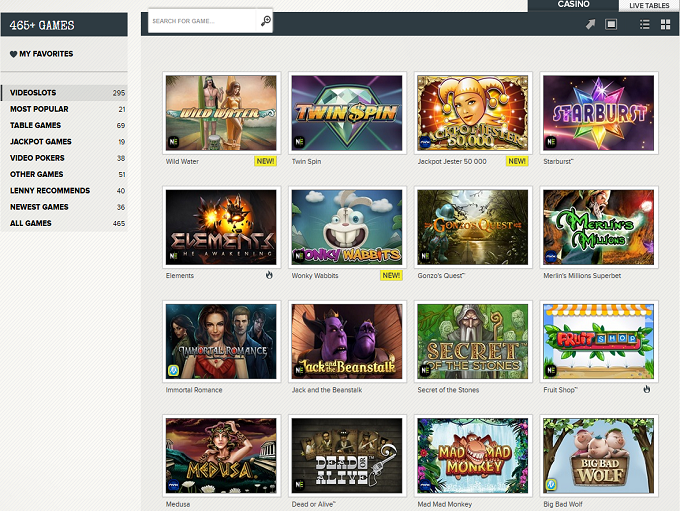Click the flame icon next to Fruit Shop
The height and width of the screenshot is (511, 680).
647,389
